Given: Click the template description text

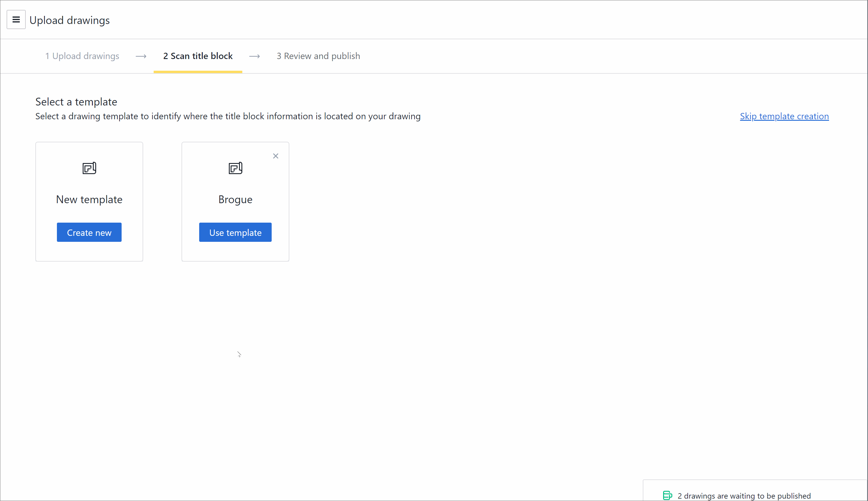Looking at the screenshot, I should (x=228, y=116).
